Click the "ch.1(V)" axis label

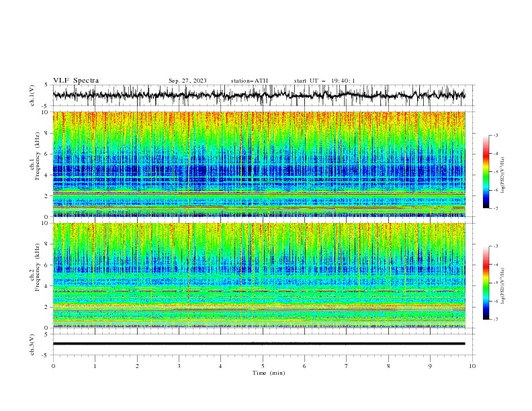tap(32, 95)
